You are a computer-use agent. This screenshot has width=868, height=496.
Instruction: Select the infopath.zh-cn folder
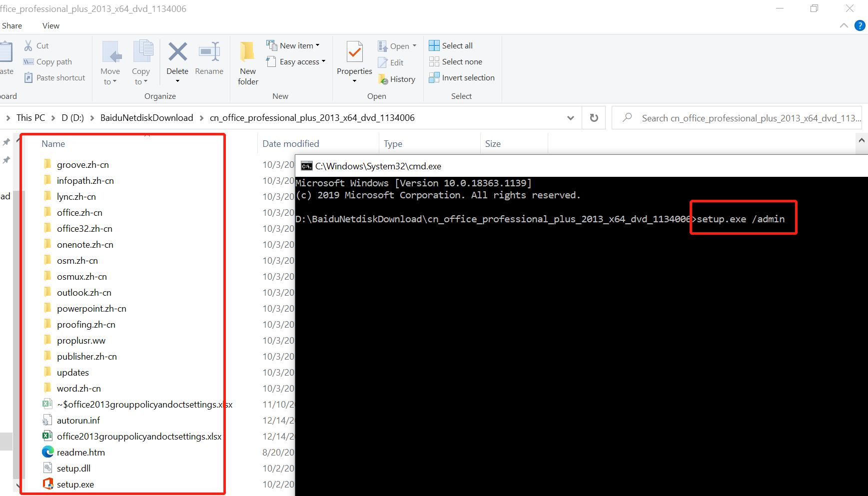(x=85, y=181)
